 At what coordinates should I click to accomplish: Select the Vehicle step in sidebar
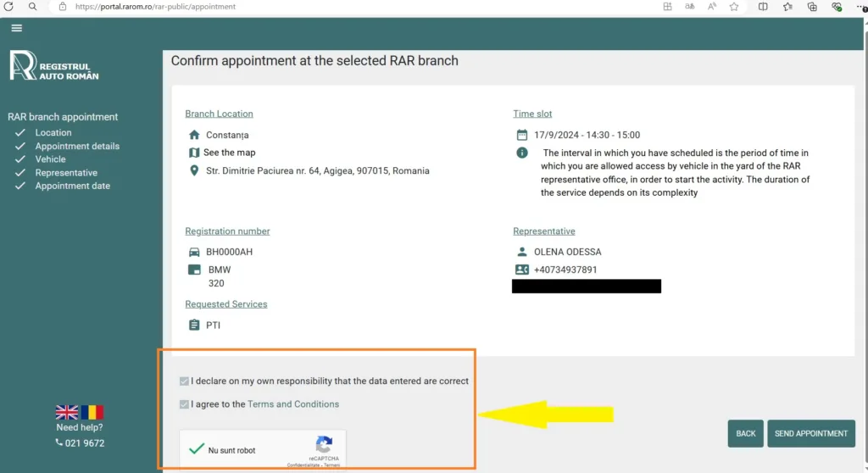coord(50,159)
